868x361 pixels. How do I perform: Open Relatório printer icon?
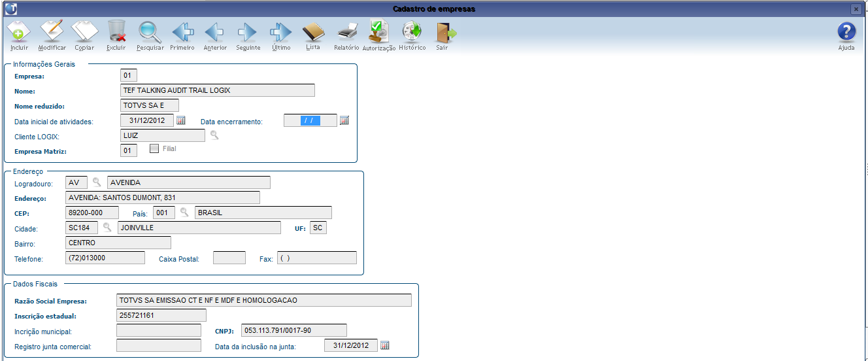347,31
